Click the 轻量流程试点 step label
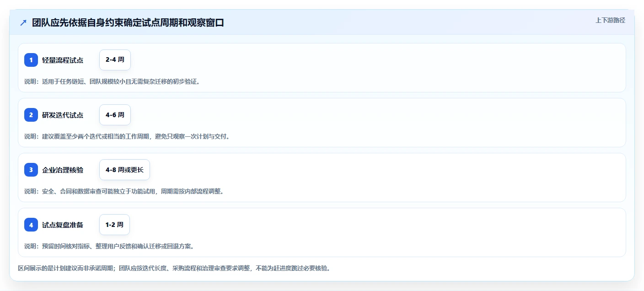The image size is (644, 291). (x=63, y=60)
